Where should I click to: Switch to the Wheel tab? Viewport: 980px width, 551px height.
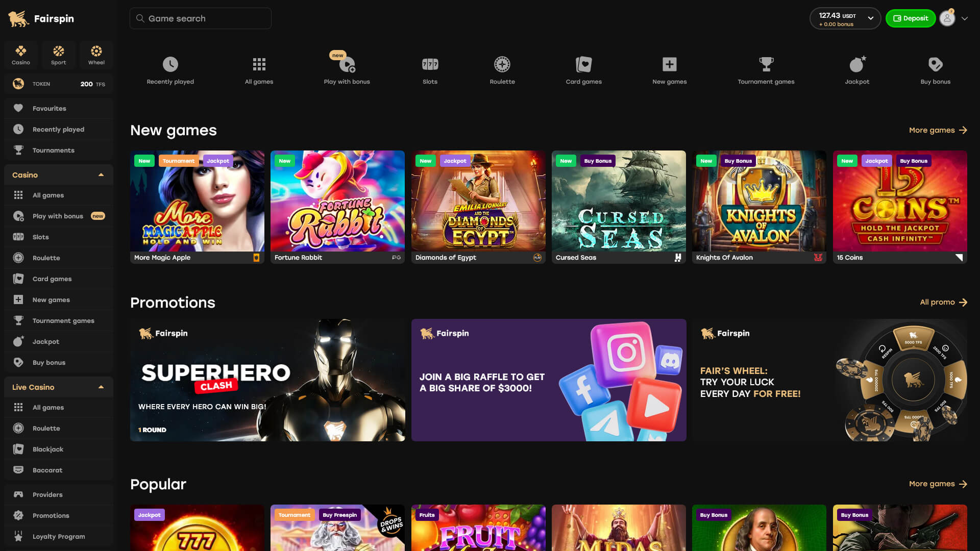click(96, 55)
